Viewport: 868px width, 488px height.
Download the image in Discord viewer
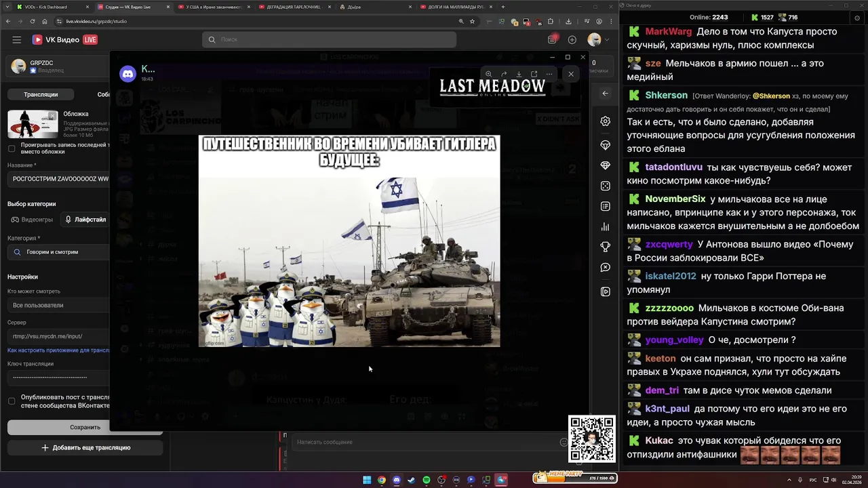[x=519, y=74]
